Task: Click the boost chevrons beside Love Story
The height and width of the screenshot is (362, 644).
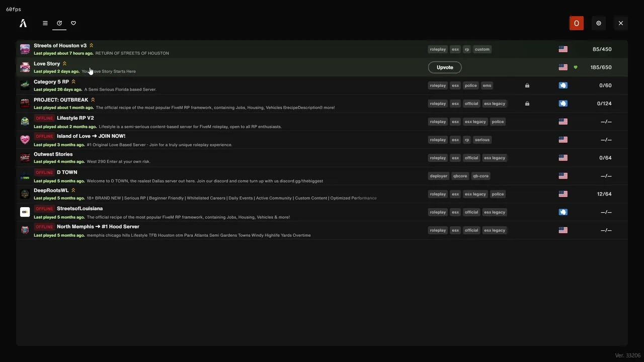Action: pos(64,64)
